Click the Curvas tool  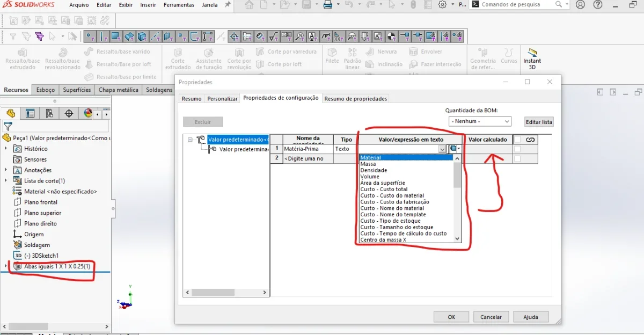coord(509,56)
